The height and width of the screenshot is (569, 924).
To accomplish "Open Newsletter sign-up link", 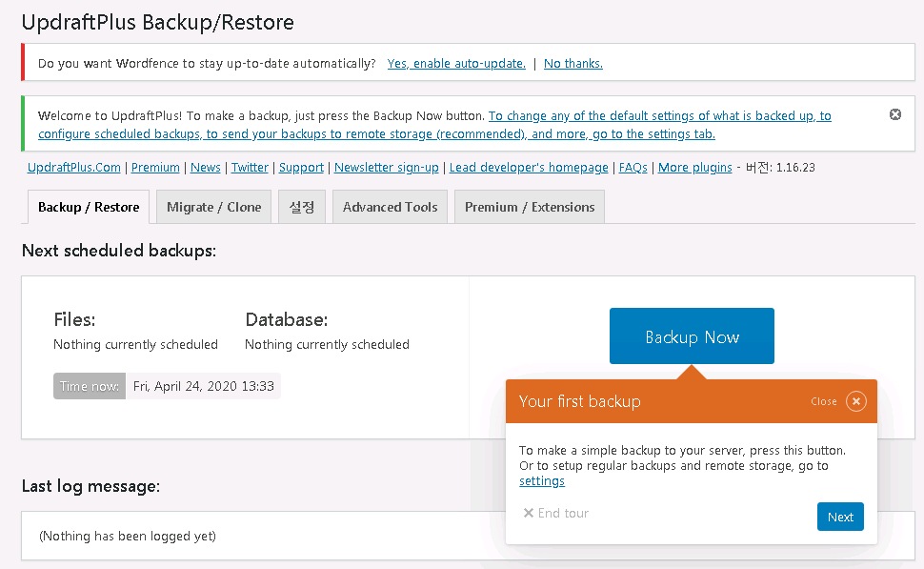I will [386, 168].
